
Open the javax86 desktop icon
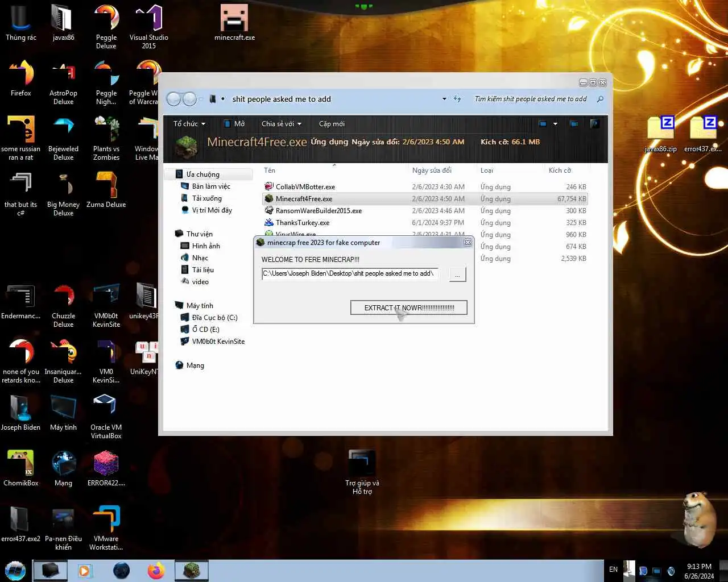tap(63, 23)
